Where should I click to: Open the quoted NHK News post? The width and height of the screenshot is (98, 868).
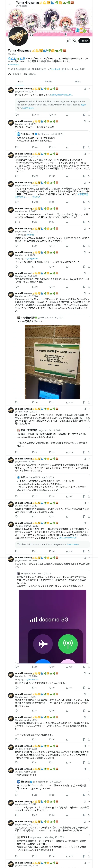tap(52, 137)
